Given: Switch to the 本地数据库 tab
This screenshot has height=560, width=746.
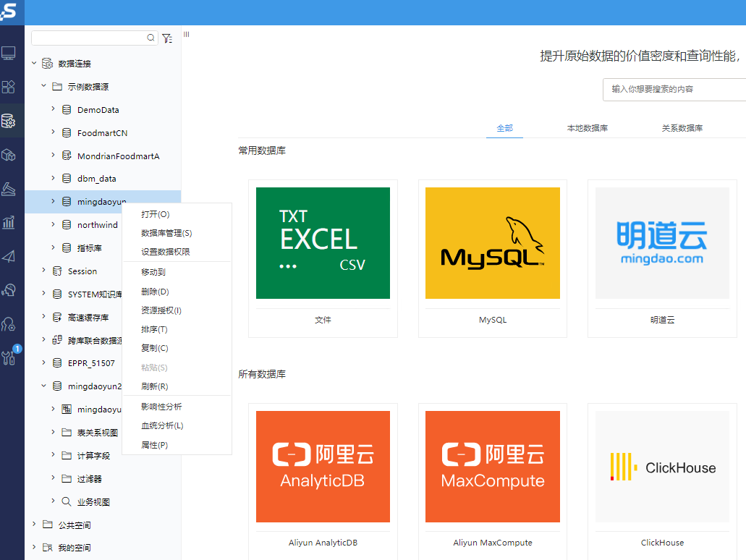Looking at the screenshot, I should (x=587, y=128).
